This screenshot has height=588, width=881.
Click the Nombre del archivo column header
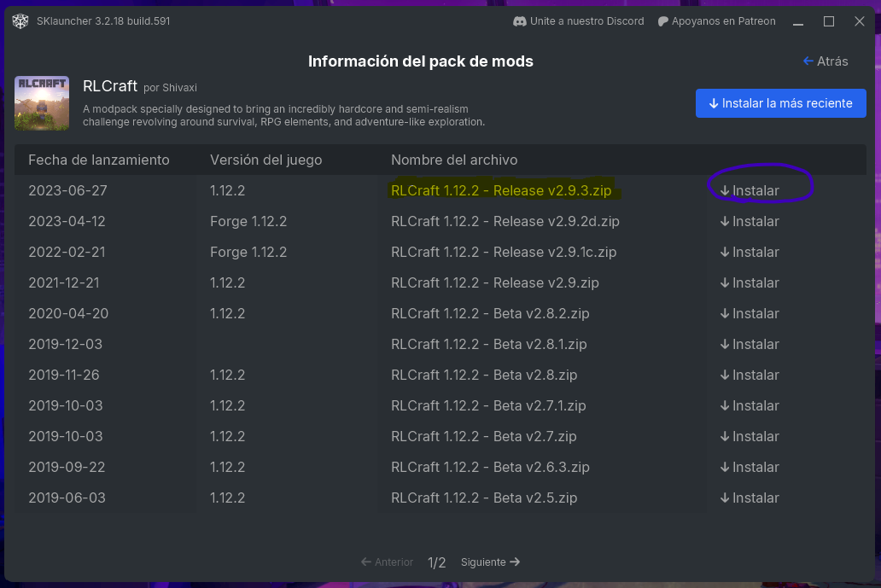(x=454, y=160)
